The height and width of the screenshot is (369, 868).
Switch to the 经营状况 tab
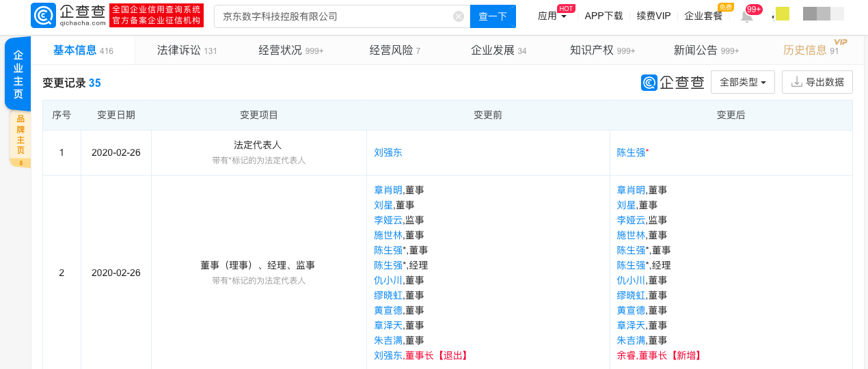click(290, 50)
